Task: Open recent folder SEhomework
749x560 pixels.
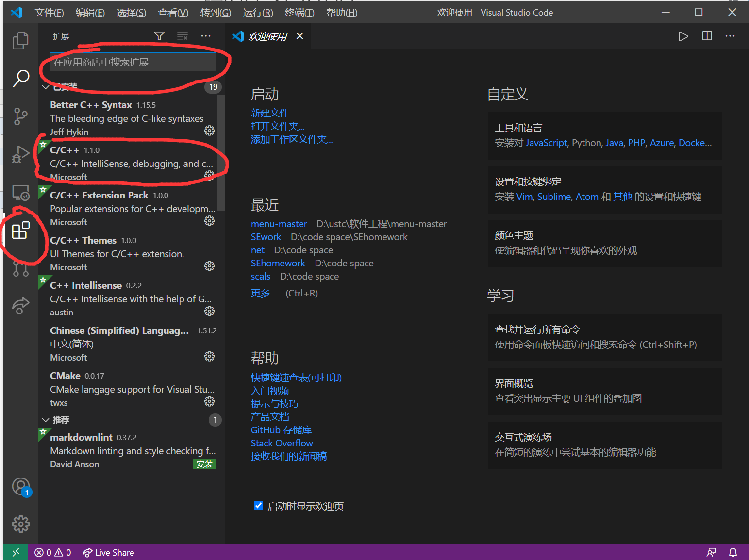Action: click(278, 263)
